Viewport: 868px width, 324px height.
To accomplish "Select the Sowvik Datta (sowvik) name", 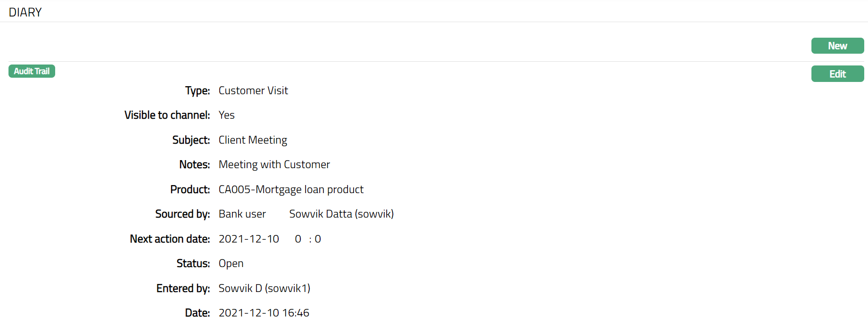I will [341, 214].
